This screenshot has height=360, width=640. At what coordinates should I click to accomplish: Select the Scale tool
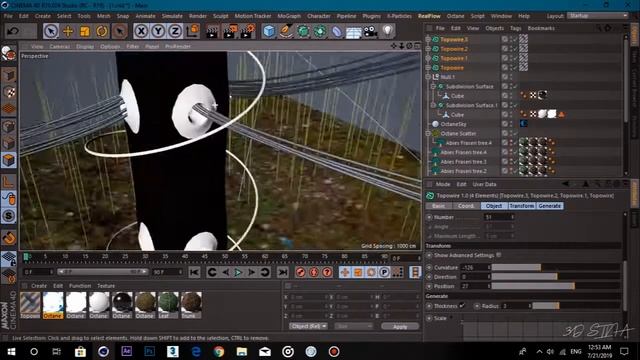pyautogui.click(x=85, y=31)
